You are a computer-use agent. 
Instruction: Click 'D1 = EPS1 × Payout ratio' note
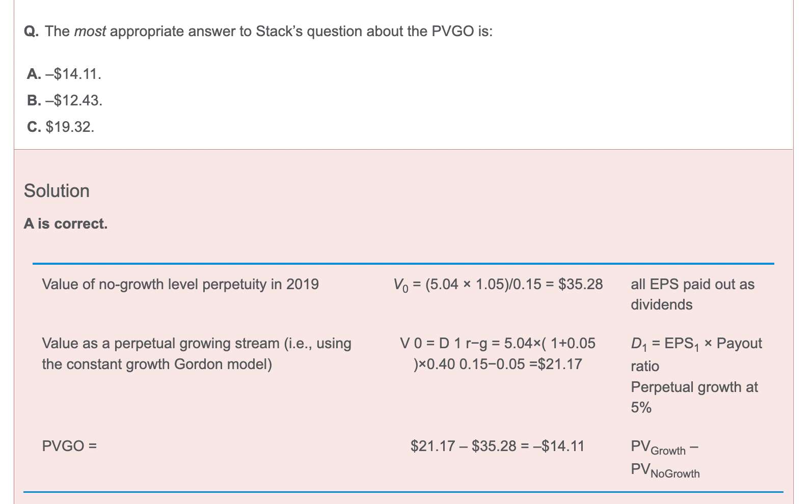click(696, 354)
